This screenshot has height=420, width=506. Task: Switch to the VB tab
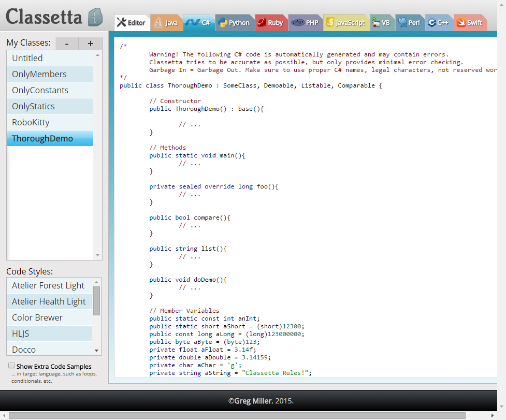coord(382,22)
